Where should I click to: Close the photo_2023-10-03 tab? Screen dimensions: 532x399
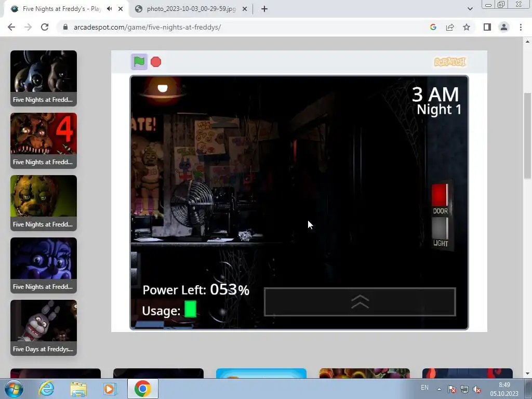[245, 9]
